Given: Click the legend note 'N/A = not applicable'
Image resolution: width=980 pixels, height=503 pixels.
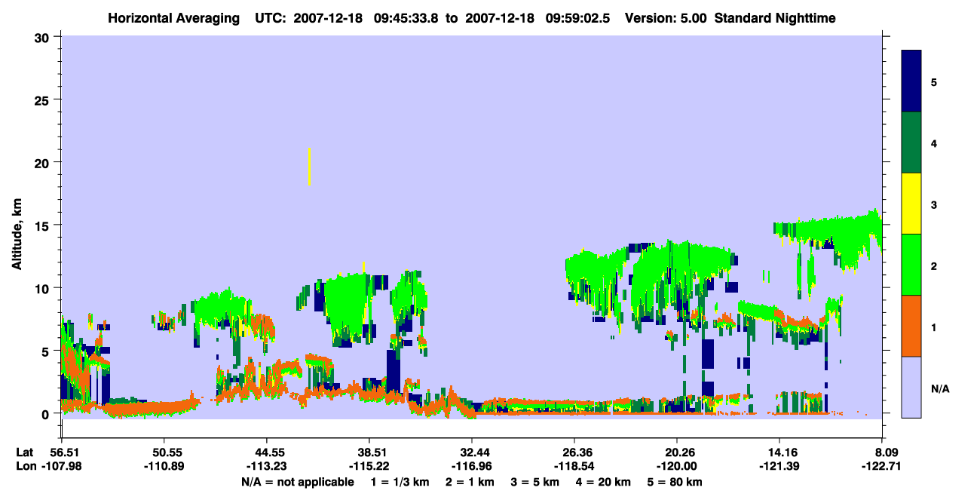Looking at the screenshot, I should (297, 482).
